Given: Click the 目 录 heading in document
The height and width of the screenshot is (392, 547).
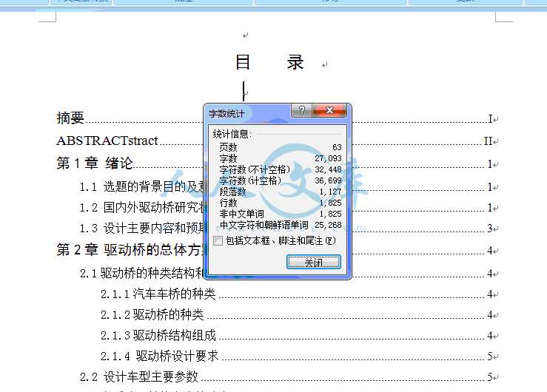Looking at the screenshot, I should coord(269,62).
